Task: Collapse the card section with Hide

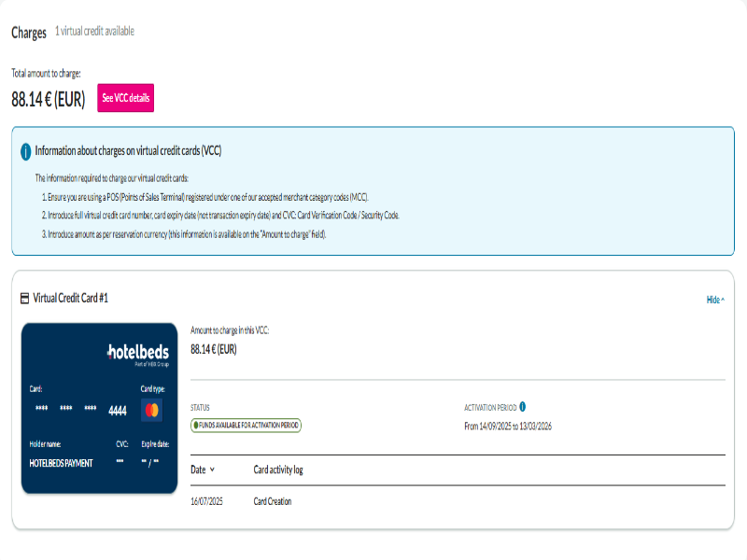Action: [715, 300]
